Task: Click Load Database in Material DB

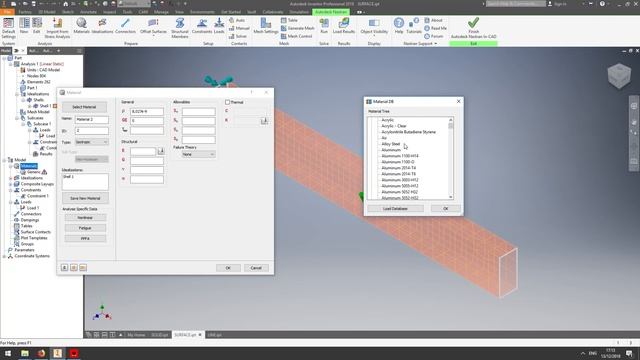Action: pos(395,209)
